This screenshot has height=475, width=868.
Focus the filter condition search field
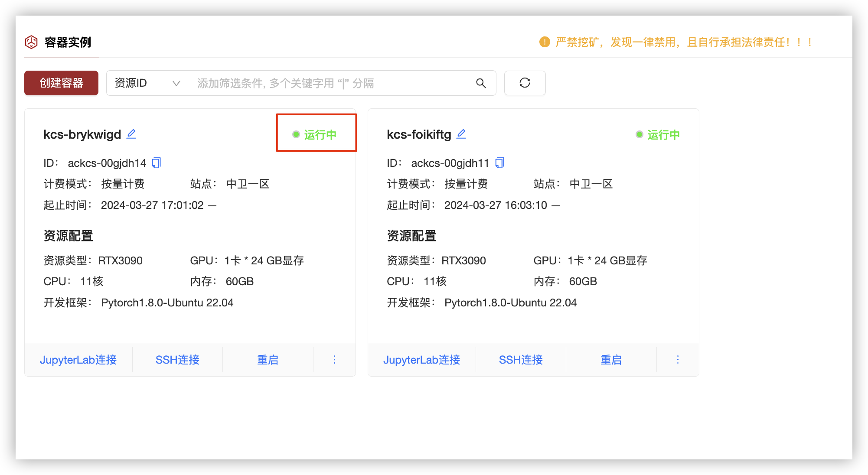click(x=332, y=83)
